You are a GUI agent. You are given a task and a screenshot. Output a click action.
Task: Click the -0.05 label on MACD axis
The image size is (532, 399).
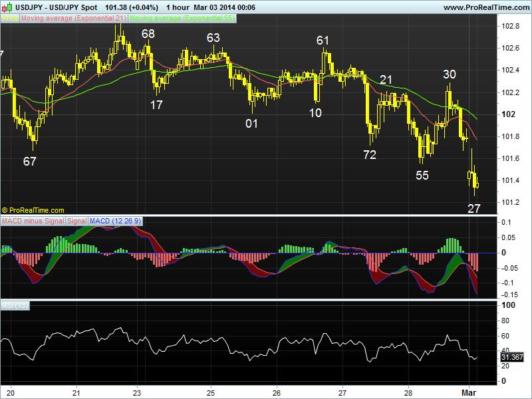tap(509, 268)
